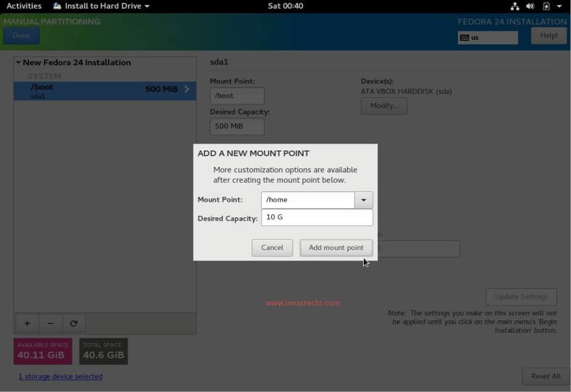Click the Modify... devices button
The height and width of the screenshot is (392, 571).
(x=384, y=106)
